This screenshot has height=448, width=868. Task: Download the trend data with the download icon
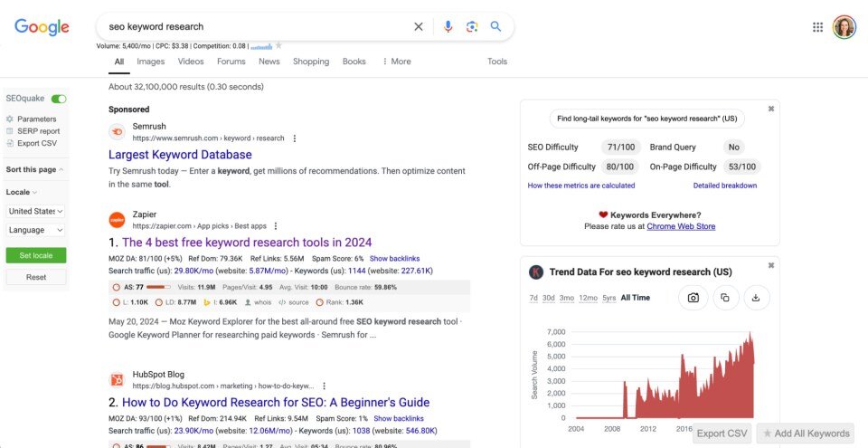tap(756, 298)
